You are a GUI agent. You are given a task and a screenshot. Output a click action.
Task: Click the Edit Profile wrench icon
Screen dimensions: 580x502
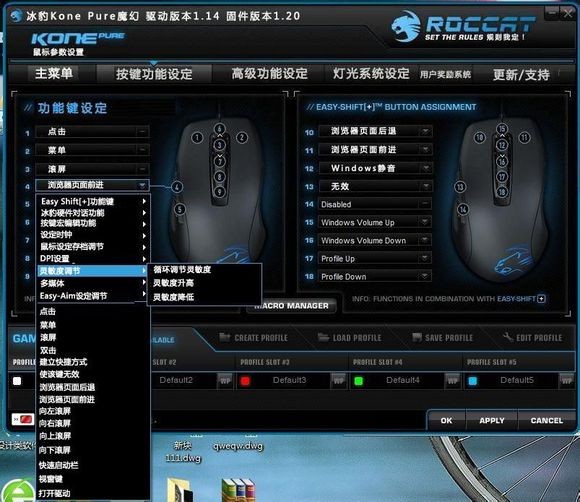click(x=508, y=337)
